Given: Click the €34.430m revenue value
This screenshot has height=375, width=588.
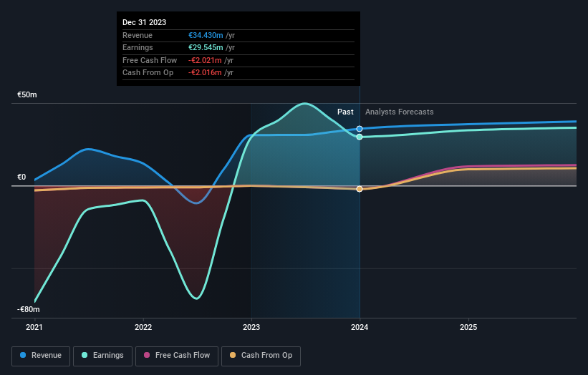Looking at the screenshot, I should (x=206, y=35).
